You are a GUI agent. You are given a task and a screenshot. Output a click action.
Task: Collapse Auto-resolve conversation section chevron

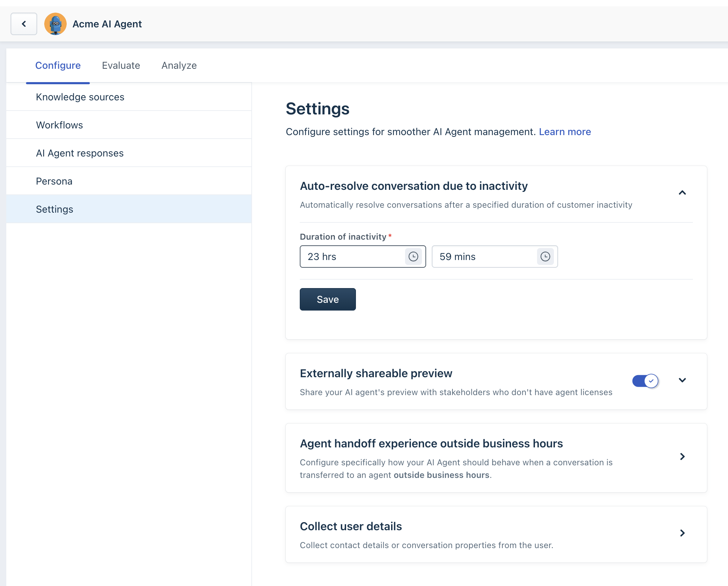(682, 193)
